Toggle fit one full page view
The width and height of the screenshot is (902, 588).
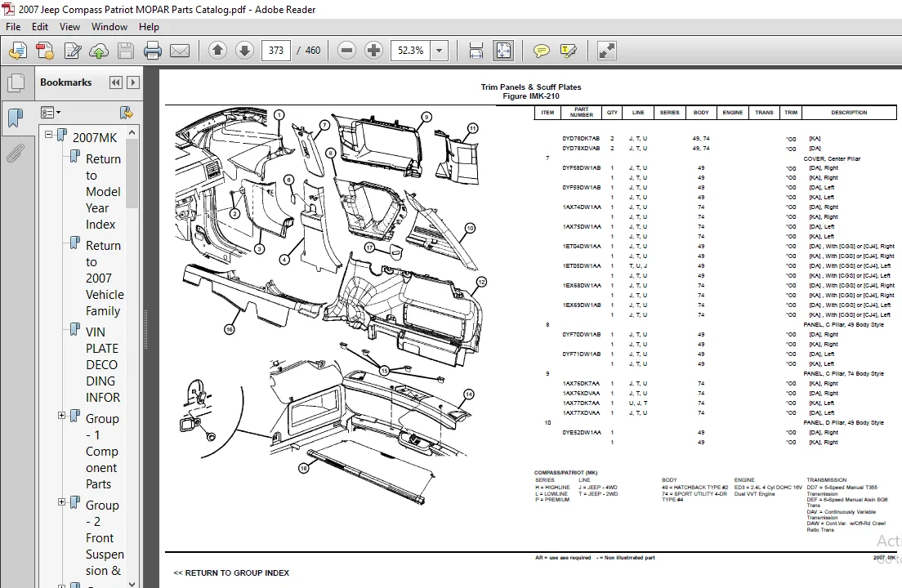(x=503, y=51)
